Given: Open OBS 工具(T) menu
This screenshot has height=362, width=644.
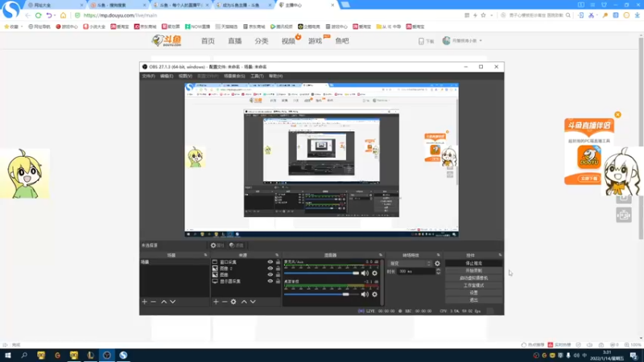Looking at the screenshot, I should pos(257,76).
